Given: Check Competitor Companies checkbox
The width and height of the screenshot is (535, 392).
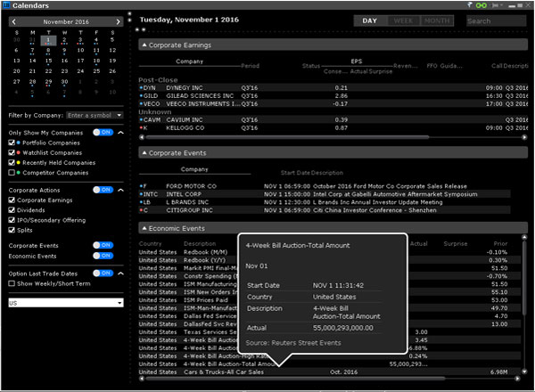Looking at the screenshot, I should [12, 173].
